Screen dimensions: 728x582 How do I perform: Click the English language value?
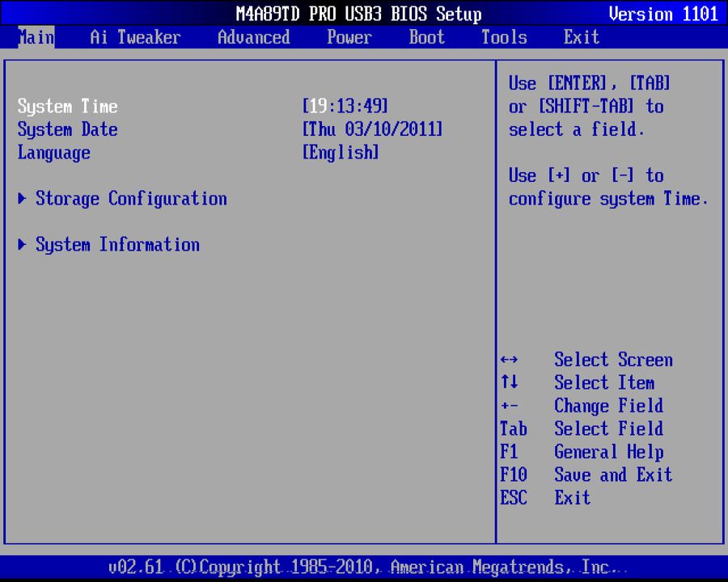(341, 153)
